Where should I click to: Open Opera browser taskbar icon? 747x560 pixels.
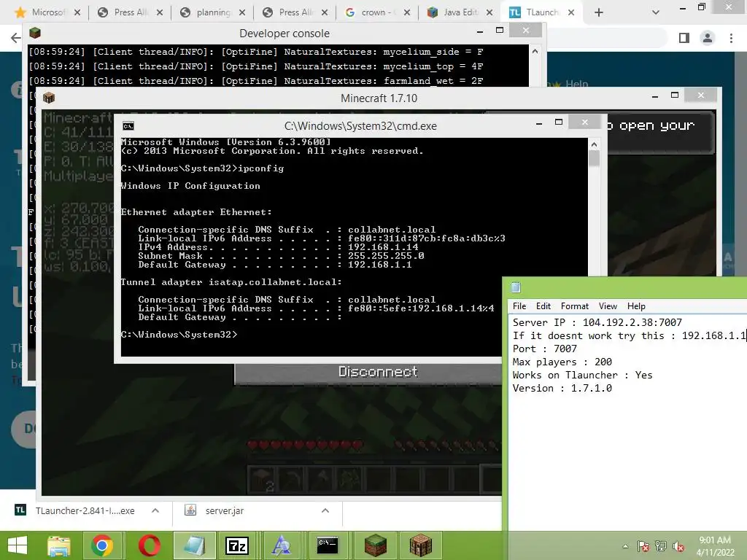tap(149, 545)
